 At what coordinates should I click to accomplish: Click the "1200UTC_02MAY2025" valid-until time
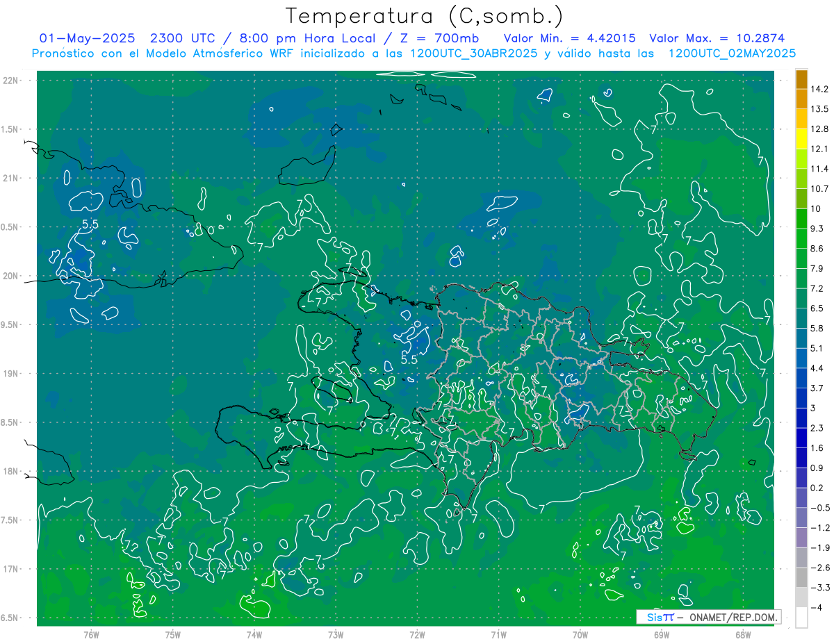tap(731, 53)
